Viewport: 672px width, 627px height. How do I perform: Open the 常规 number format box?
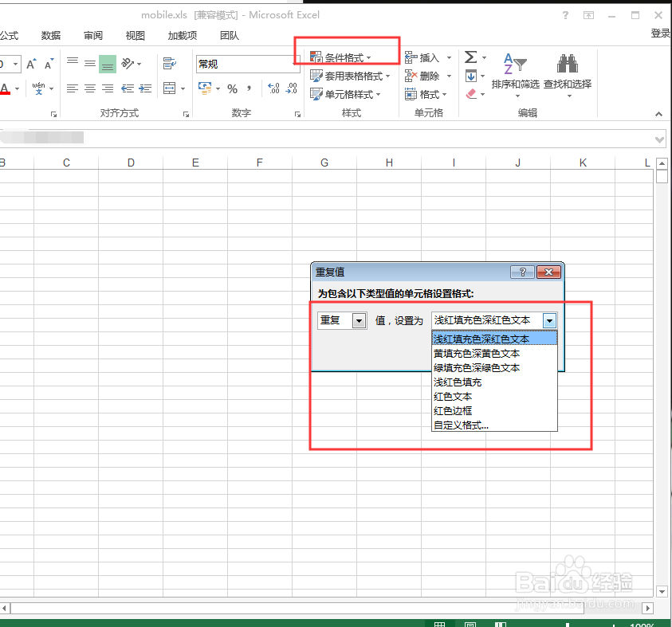point(248,64)
